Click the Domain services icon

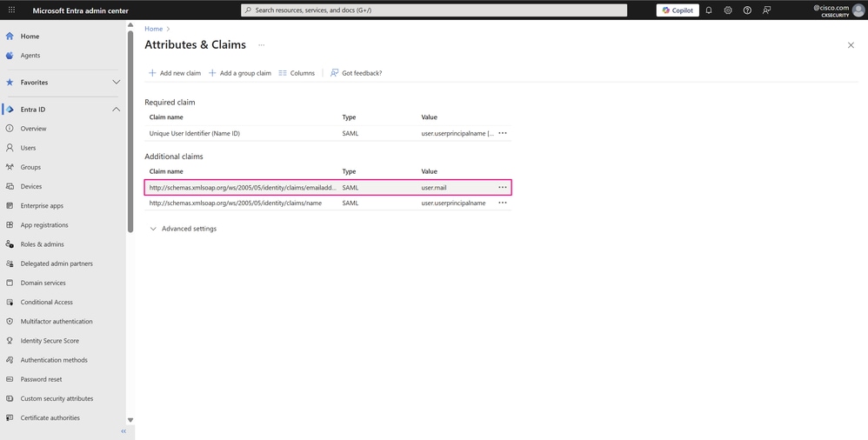10,283
